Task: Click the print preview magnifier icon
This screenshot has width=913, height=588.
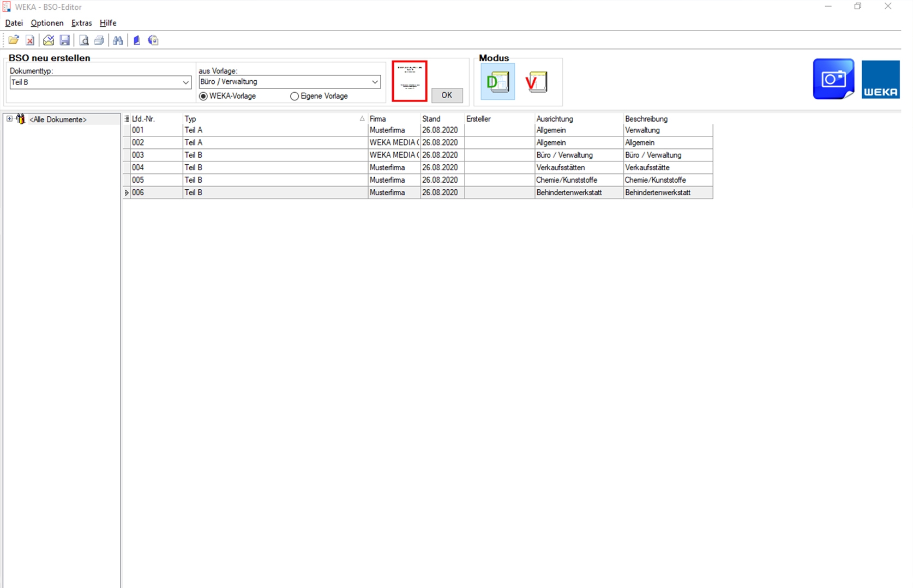Action: tap(83, 40)
